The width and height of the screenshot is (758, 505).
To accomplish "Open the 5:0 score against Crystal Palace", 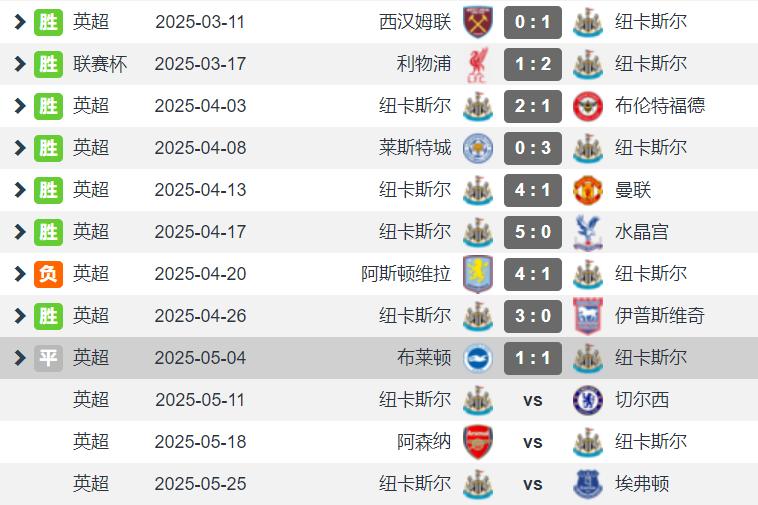I will click(x=533, y=232).
